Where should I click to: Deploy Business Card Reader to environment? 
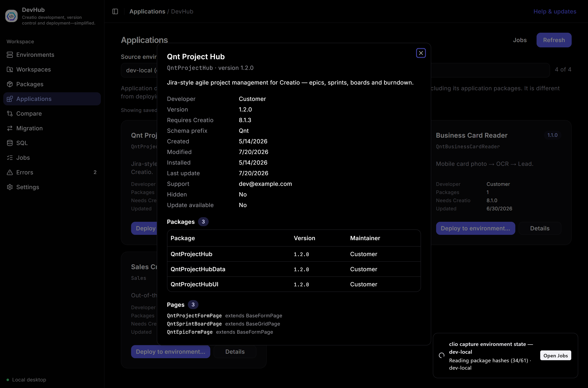[x=476, y=228]
